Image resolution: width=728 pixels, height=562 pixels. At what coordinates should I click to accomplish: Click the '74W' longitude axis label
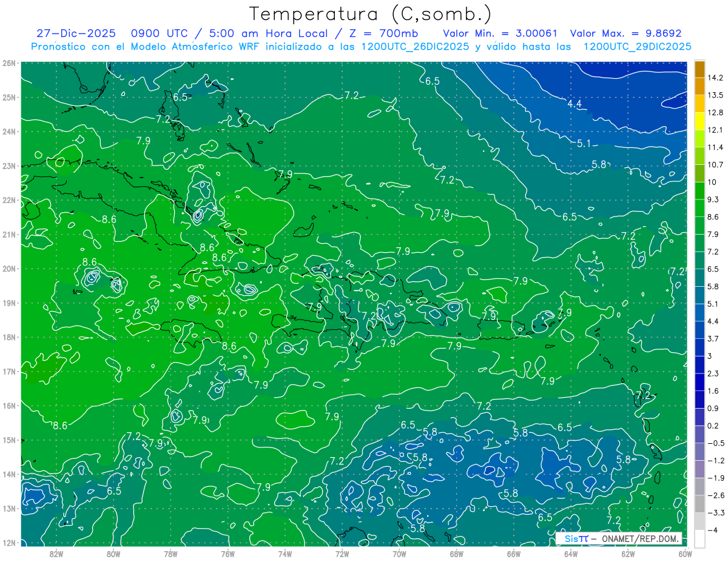point(285,554)
